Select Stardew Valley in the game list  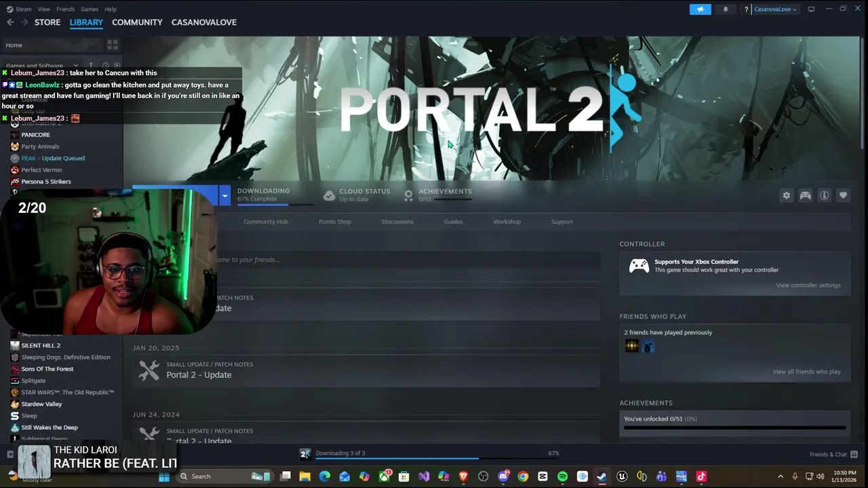tap(41, 404)
